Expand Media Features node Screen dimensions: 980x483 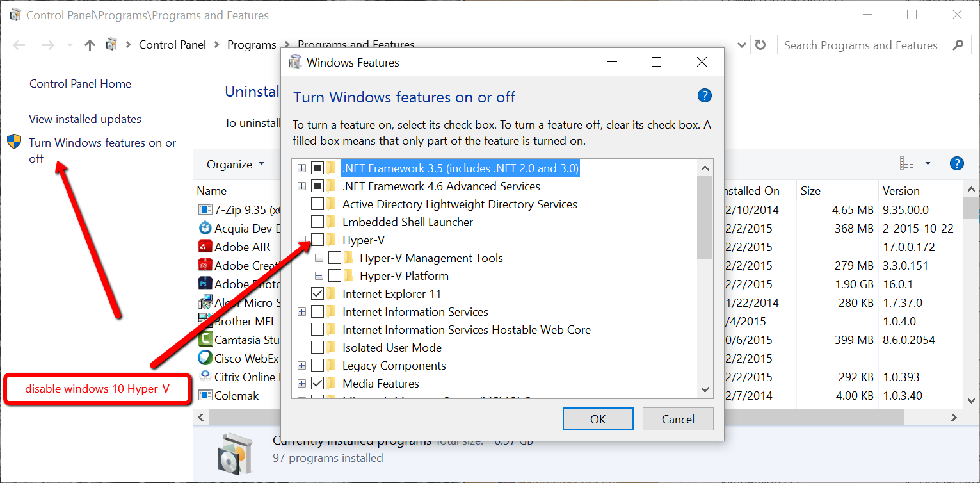coord(301,384)
